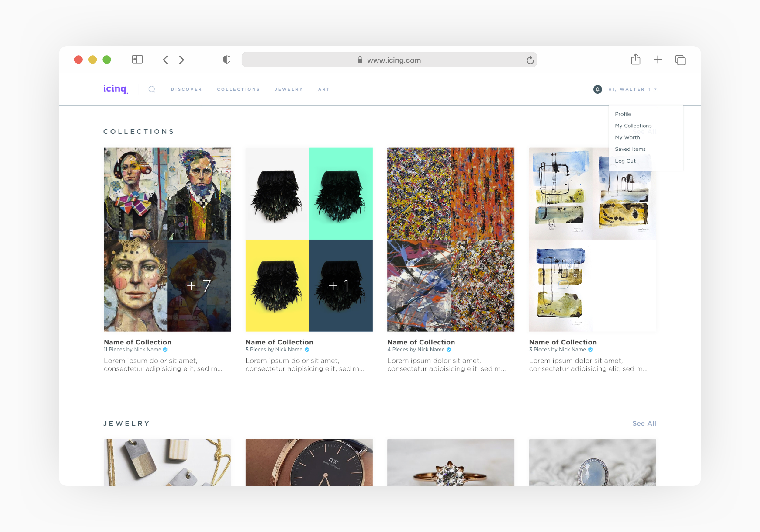The width and height of the screenshot is (760, 532).
Task: Go forward with browser forward arrow
Action: click(181, 60)
